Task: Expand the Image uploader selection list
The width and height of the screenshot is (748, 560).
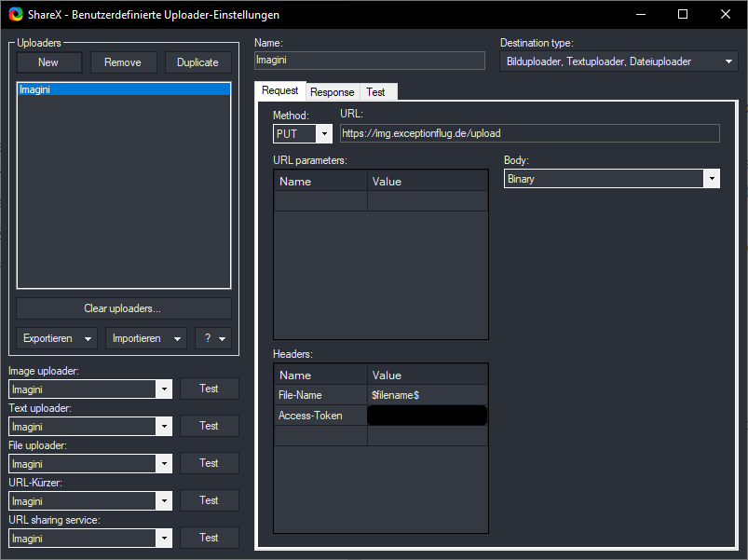Action: 164,389
